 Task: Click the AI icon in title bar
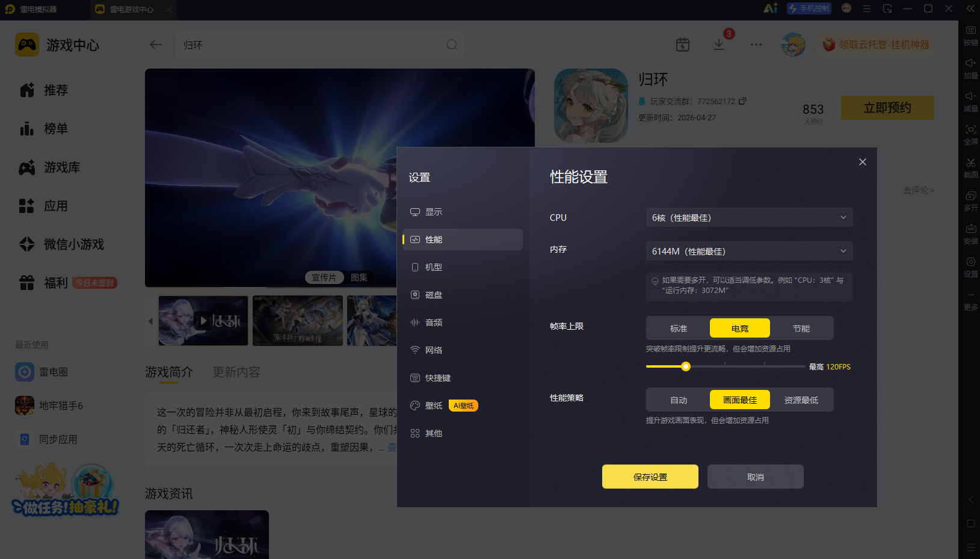point(771,8)
